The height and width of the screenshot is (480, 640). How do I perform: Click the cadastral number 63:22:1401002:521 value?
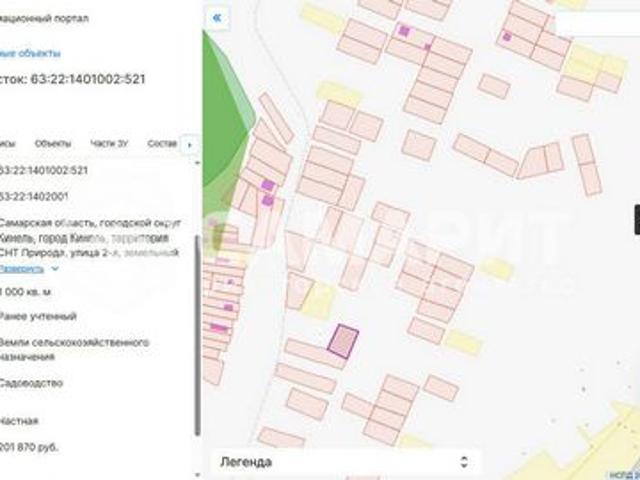point(44,170)
